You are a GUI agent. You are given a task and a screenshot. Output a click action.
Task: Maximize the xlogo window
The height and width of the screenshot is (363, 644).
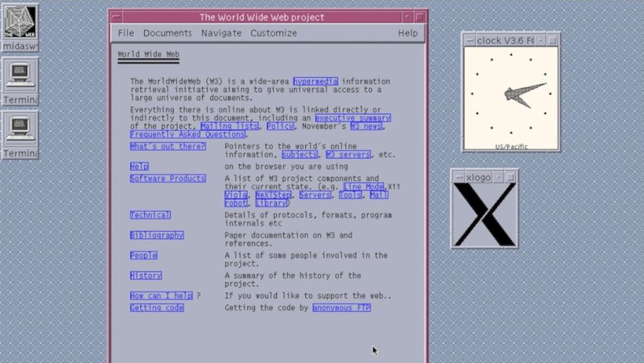tap(510, 177)
